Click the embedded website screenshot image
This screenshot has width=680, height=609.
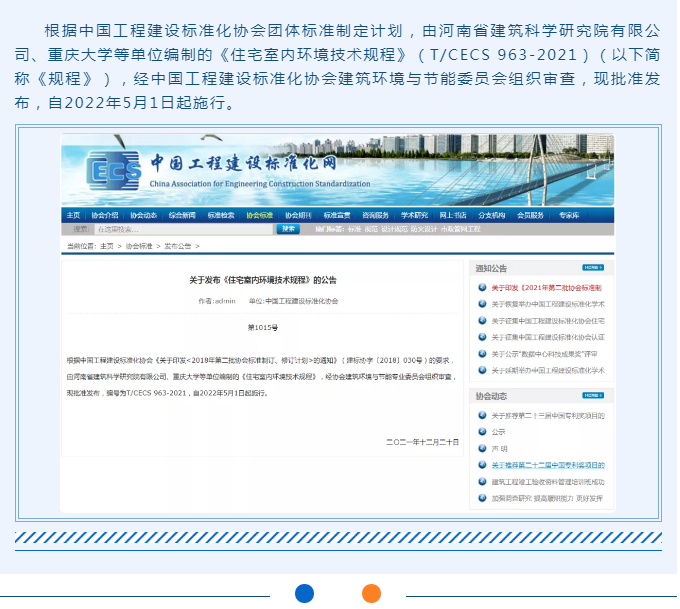click(x=338, y=323)
